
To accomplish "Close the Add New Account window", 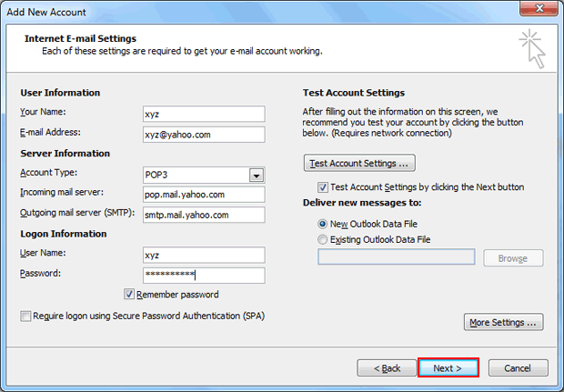I will coord(539,8).
